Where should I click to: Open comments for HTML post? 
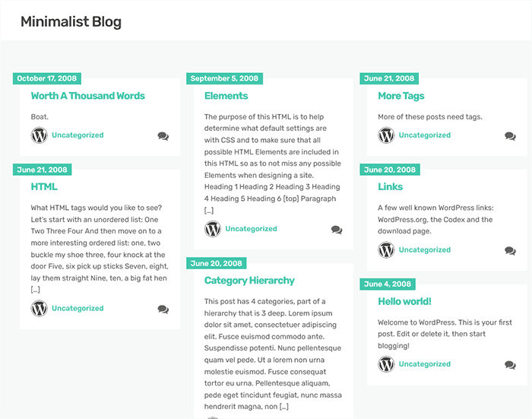(x=163, y=309)
